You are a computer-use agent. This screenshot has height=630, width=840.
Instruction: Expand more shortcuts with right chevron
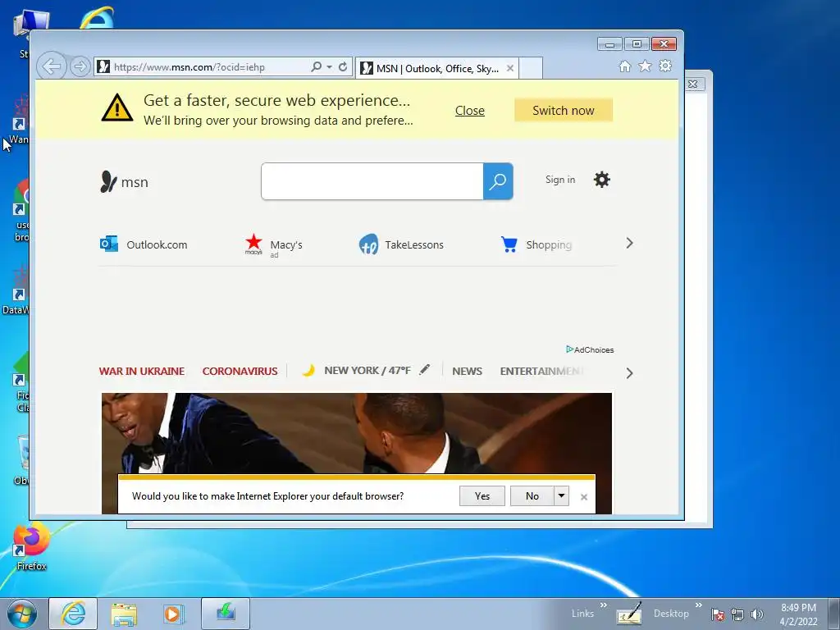point(629,243)
